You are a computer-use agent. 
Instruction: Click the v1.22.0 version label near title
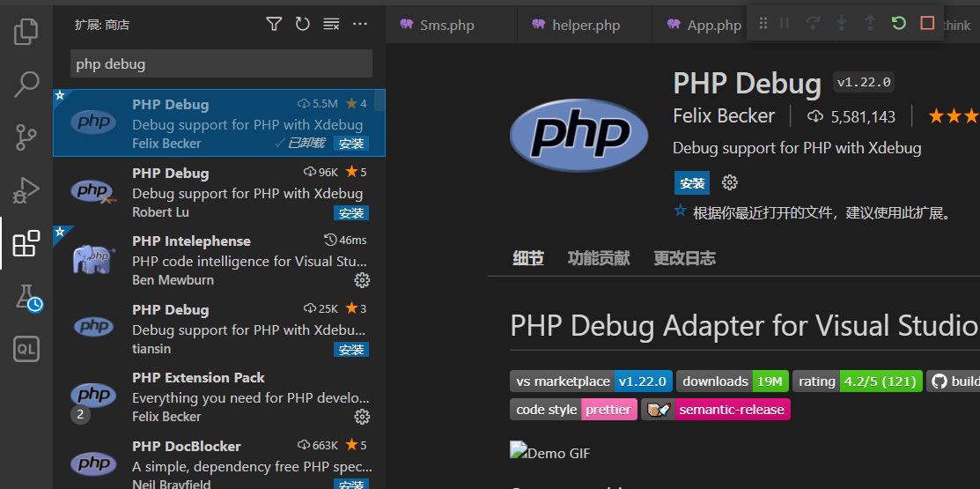[864, 82]
